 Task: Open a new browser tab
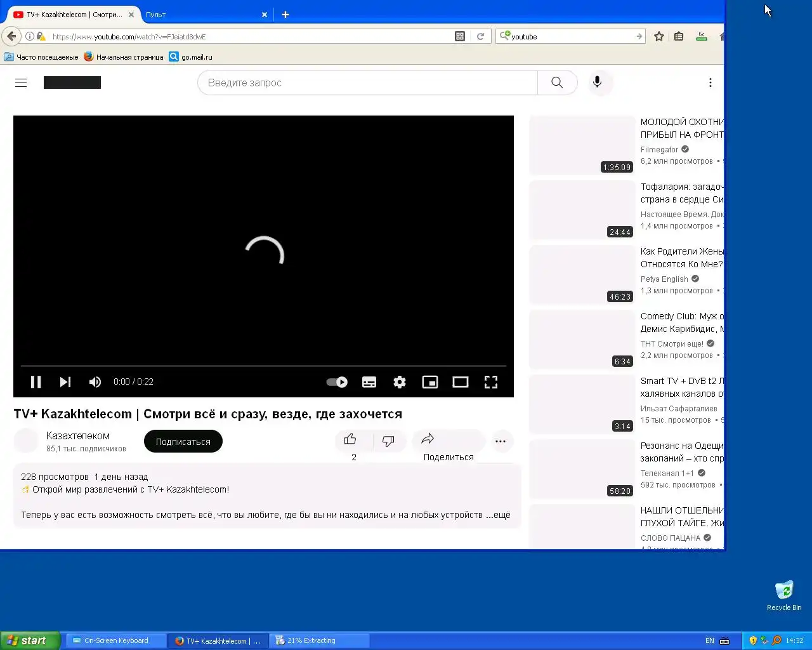[x=285, y=15]
